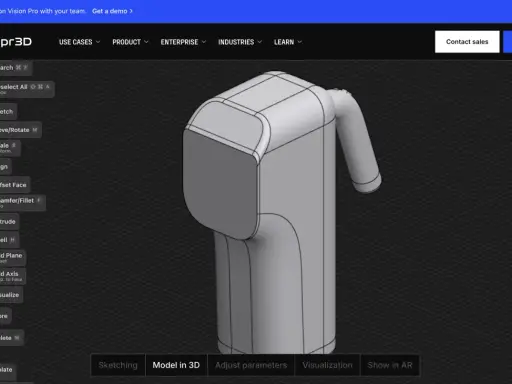Open the Visualization tab
The image size is (512, 384).
click(x=327, y=365)
